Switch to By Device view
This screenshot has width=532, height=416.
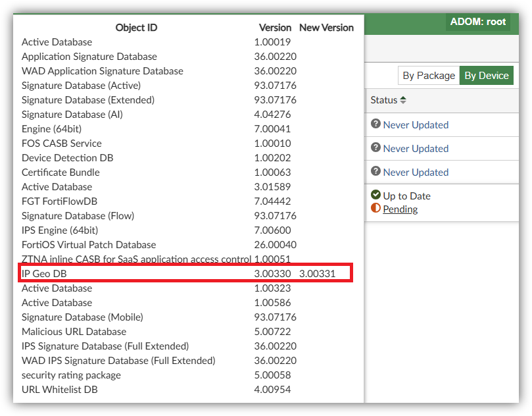[x=487, y=76]
